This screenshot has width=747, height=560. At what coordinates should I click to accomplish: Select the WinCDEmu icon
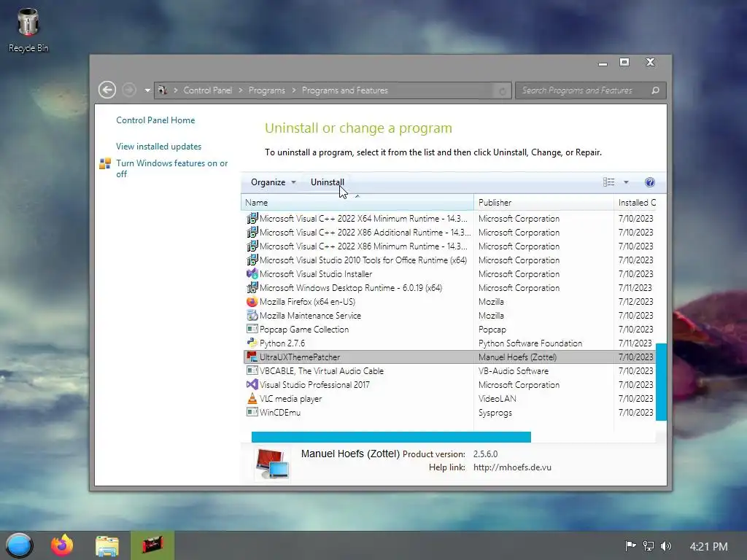(x=252, y=412)
